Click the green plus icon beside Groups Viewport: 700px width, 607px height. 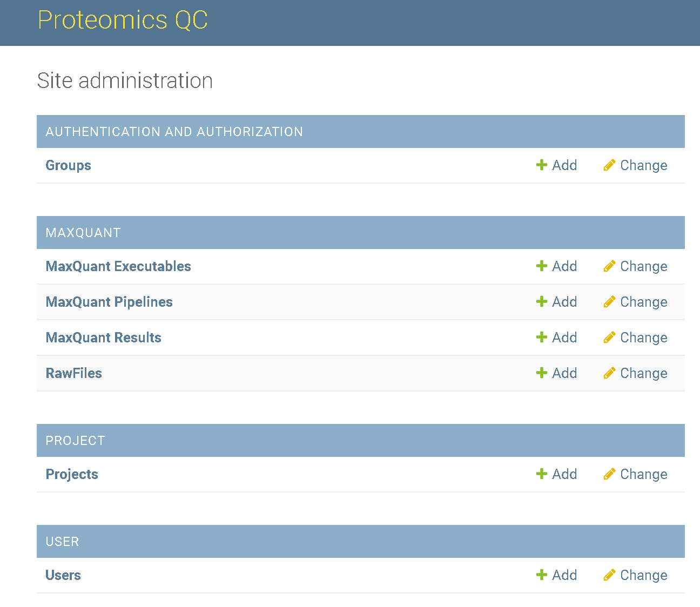click(x=542, y=165)
